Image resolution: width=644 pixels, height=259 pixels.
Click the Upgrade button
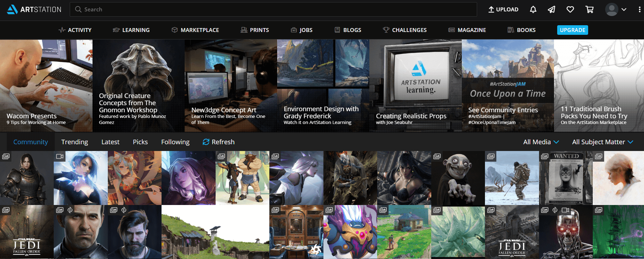572,30
